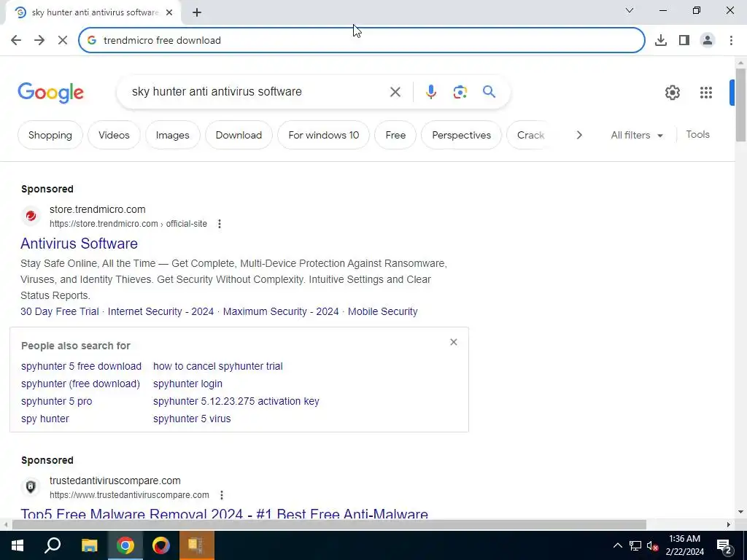
Task: Search spyhunter 5 virus
Action: point(192,419)
